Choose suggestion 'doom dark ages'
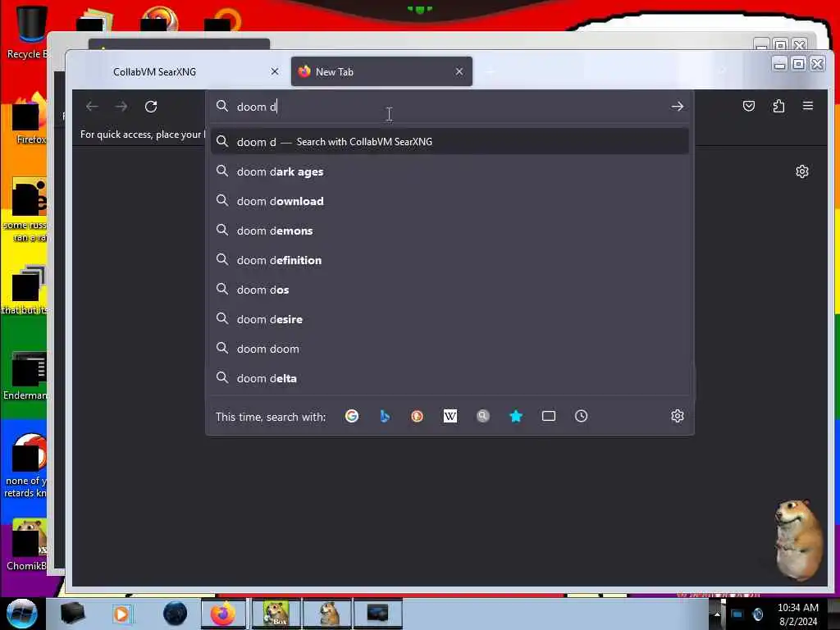The height and width of the screenshot is (630, 840). [x=450, y=171]
